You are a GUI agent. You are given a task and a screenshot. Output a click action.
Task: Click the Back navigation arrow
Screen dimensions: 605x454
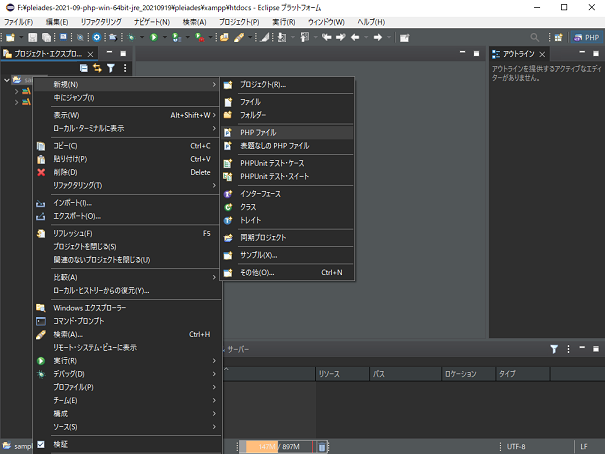355,37
